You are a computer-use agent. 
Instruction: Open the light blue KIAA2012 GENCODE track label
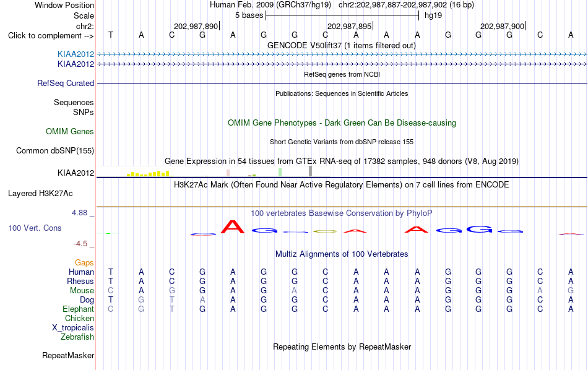(76, 54)
